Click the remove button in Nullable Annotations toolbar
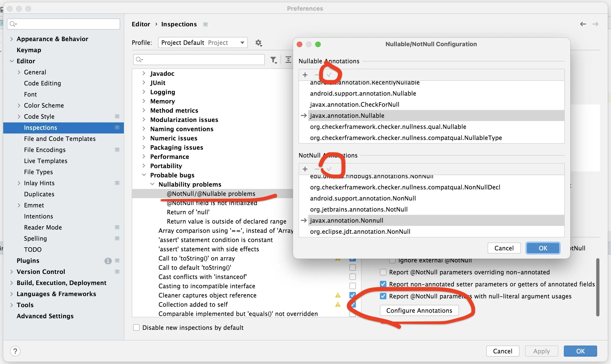 coord(317,75)
